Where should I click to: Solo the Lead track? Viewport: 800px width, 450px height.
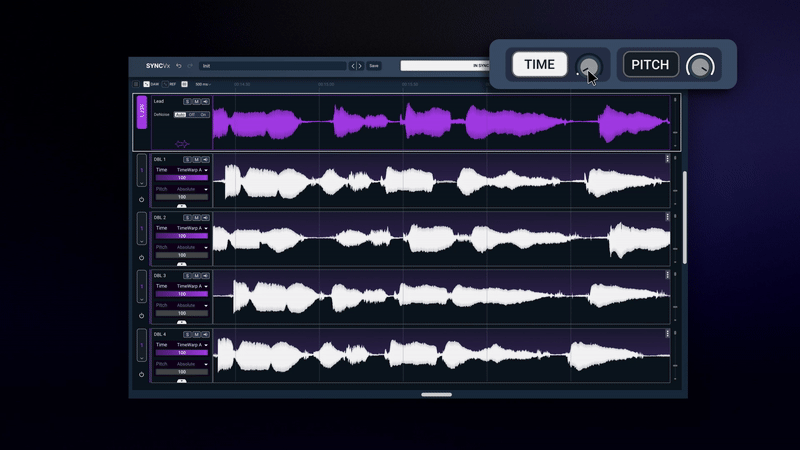coord(187,102)
